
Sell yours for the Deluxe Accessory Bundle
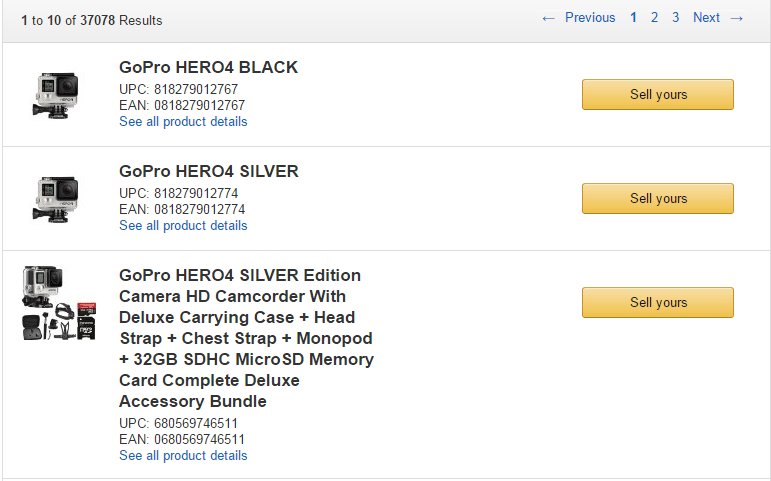click(x=658, y=302)
